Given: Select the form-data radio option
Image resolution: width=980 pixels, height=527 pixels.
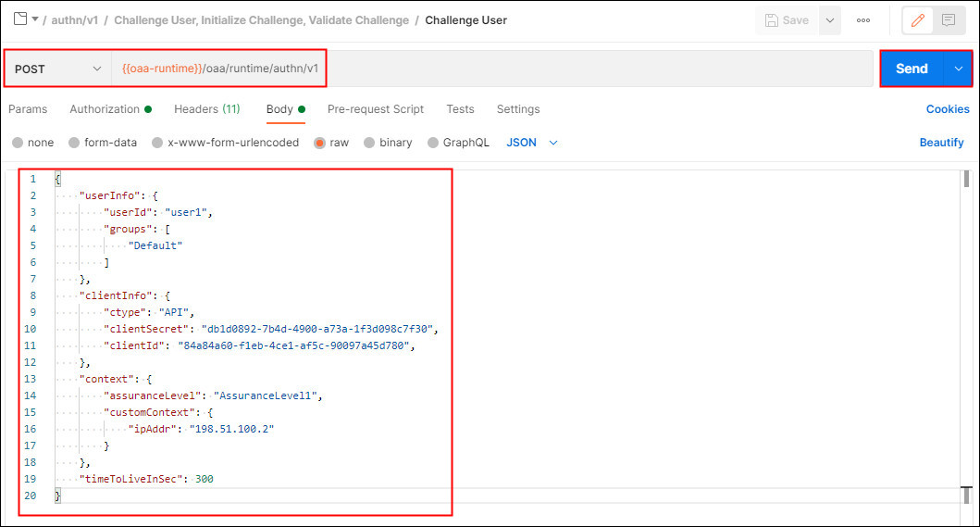Looking at the screenshot, I should click(74, 143).
